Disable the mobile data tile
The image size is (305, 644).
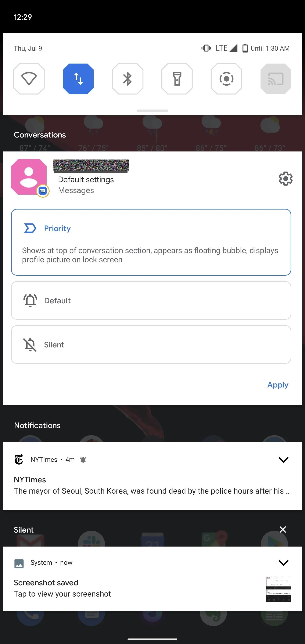(78, 79)
